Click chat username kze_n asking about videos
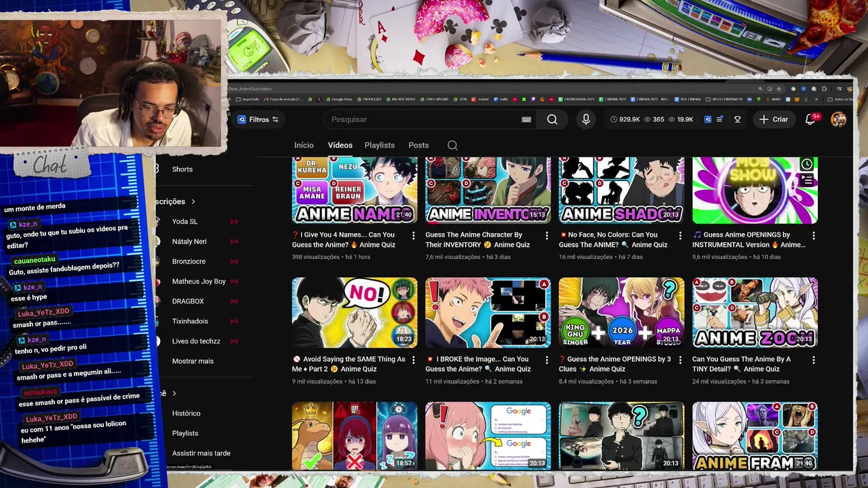Viewport: 868px width, 488px height. 27,224
